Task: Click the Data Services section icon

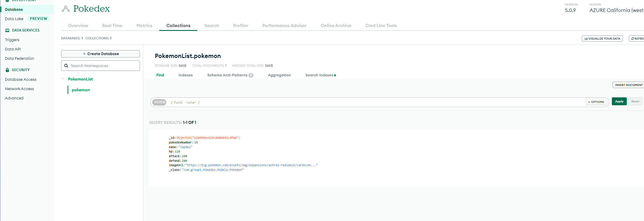Action: pos(7,30)
